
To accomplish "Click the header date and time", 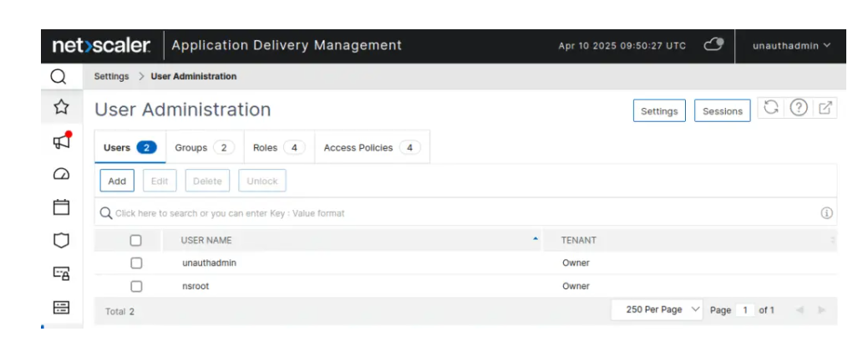I will (x=622, y=45).
